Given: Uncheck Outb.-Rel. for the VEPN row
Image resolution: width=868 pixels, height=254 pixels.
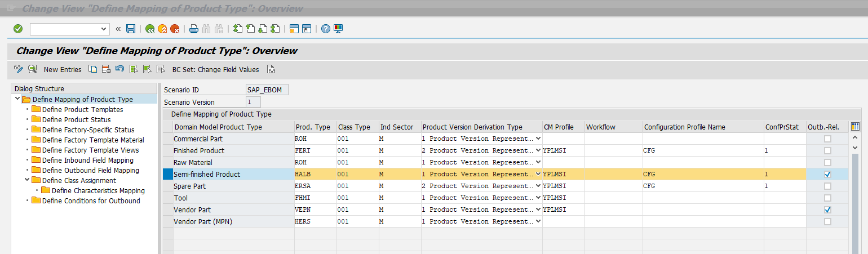Looking at the screenshot, I should coord(827,210).
